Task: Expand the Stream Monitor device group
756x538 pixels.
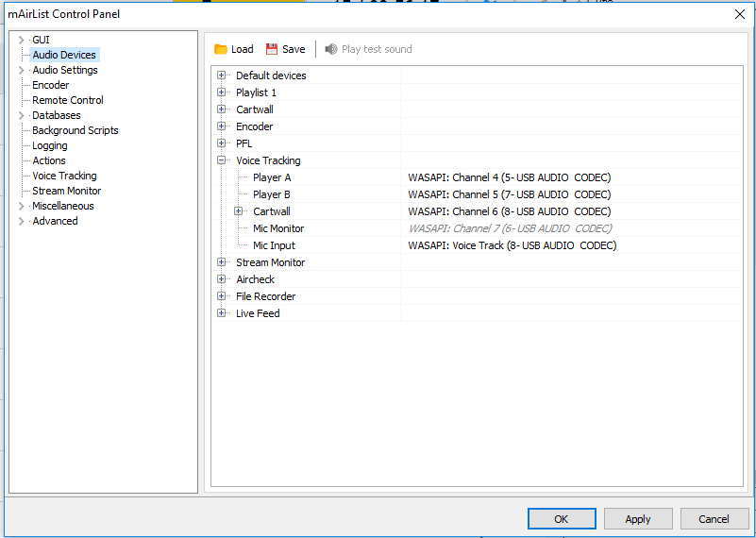Action: pyautogui.click(x=221, y=262)
